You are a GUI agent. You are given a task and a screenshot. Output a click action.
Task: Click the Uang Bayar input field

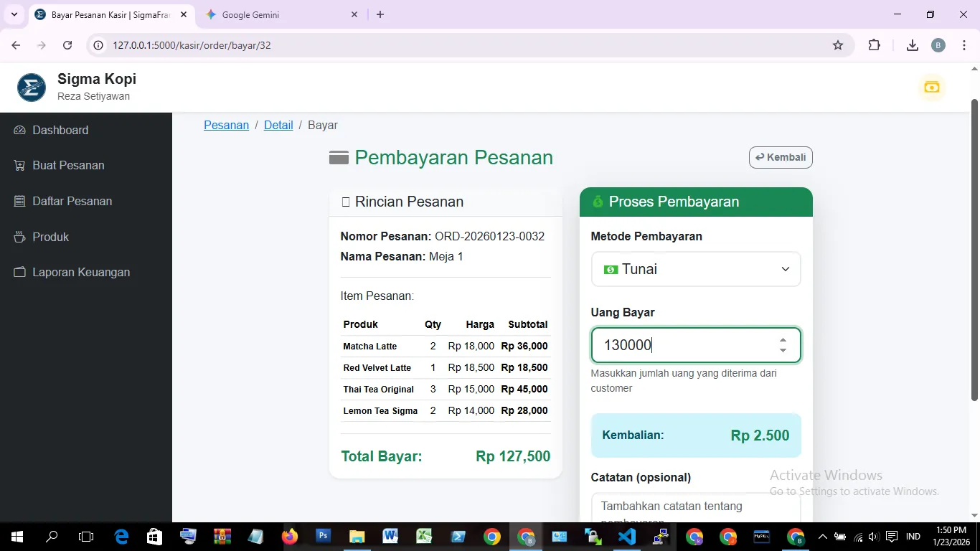tap(696, 345)
